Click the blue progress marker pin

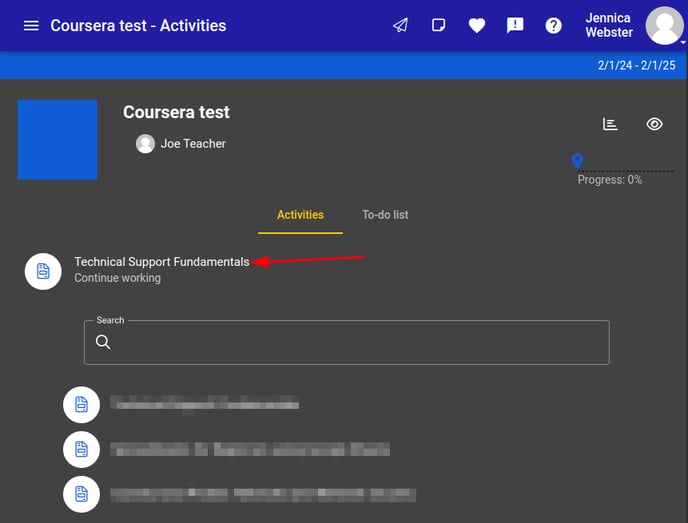(577, 161)
